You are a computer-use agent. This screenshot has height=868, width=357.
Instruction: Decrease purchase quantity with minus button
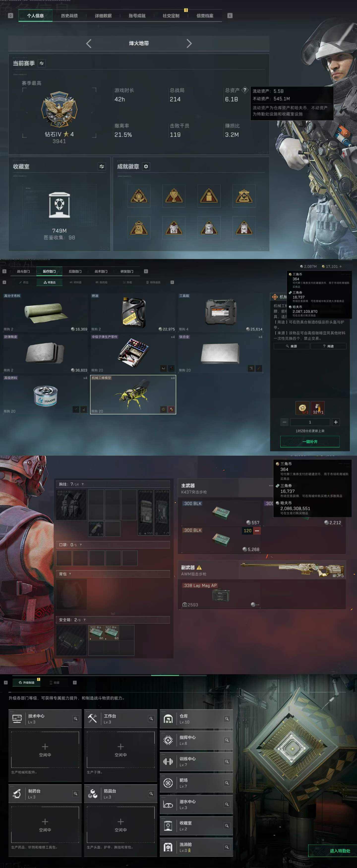[x=285, y=422]
